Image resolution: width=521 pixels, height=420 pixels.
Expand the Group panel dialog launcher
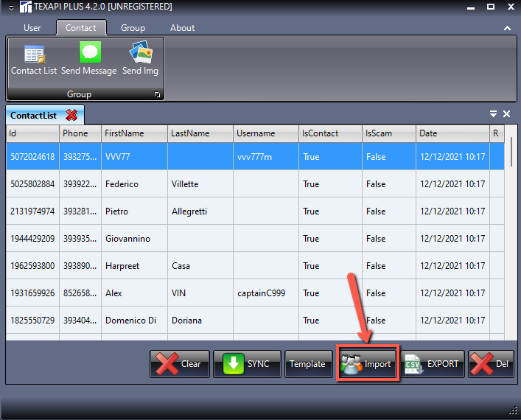pos(156,95)
